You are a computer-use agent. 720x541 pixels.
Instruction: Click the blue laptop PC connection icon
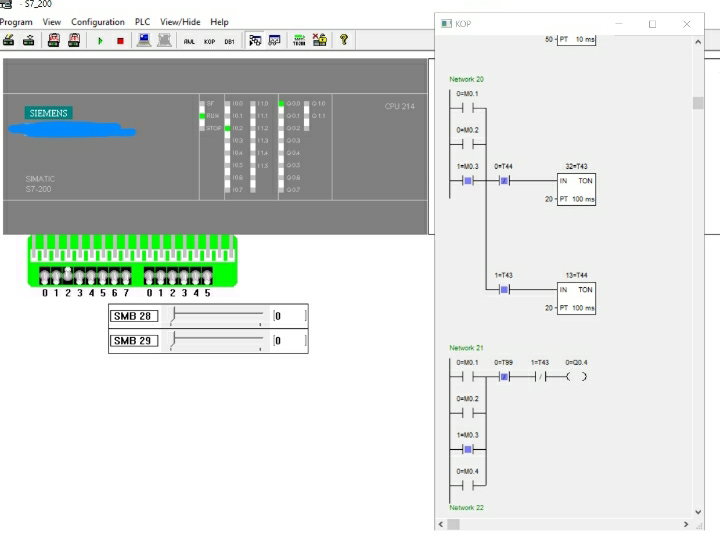click(144, 40)
